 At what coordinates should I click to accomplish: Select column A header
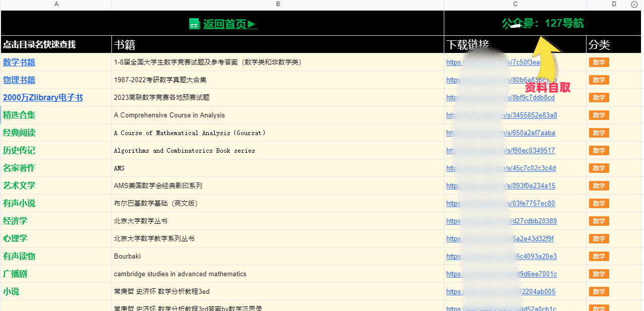click(56, 4)
